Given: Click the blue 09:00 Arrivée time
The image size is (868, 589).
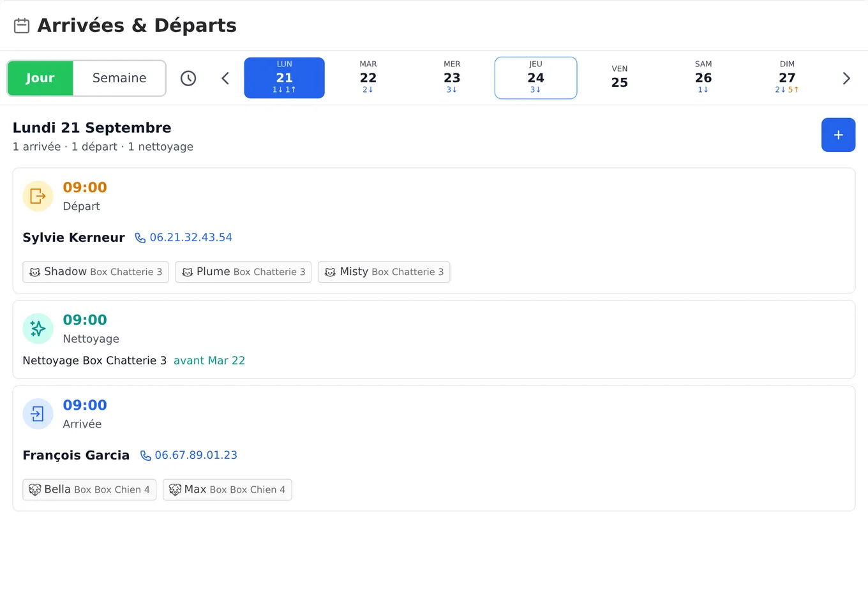Looking at the screenshot, I should tap(85, 405).
